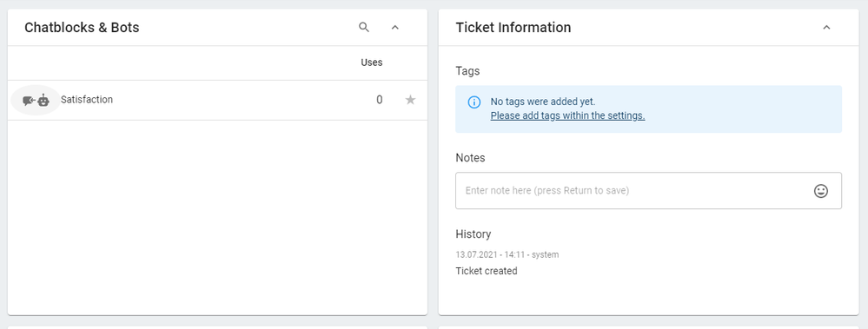868x329 pixels.
Task: Click the Notes section label
Action: [x=470, y=158]
